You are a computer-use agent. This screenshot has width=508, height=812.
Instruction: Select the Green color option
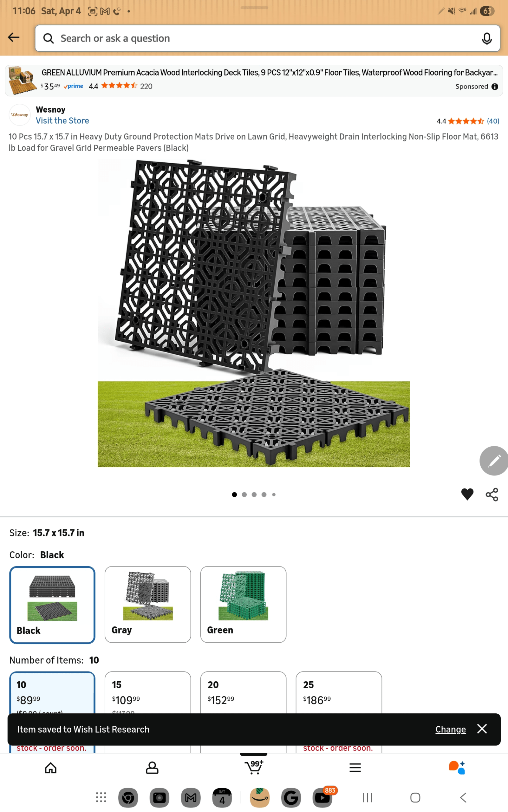(x=243, y=604)
